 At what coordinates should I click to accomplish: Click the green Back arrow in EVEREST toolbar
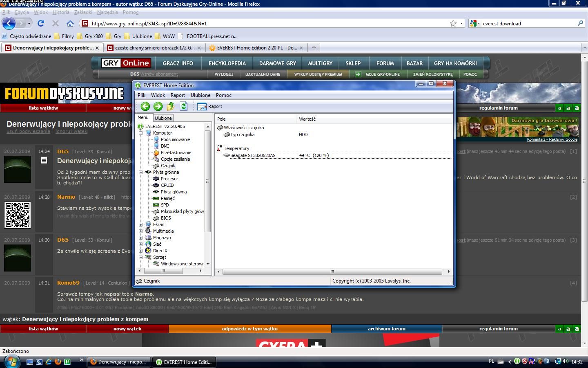coord(145,106)
